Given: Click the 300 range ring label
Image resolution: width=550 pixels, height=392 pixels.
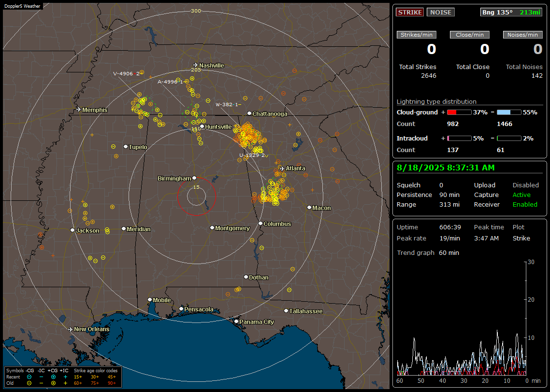Looking at the screenshot, I should [196, 11].
